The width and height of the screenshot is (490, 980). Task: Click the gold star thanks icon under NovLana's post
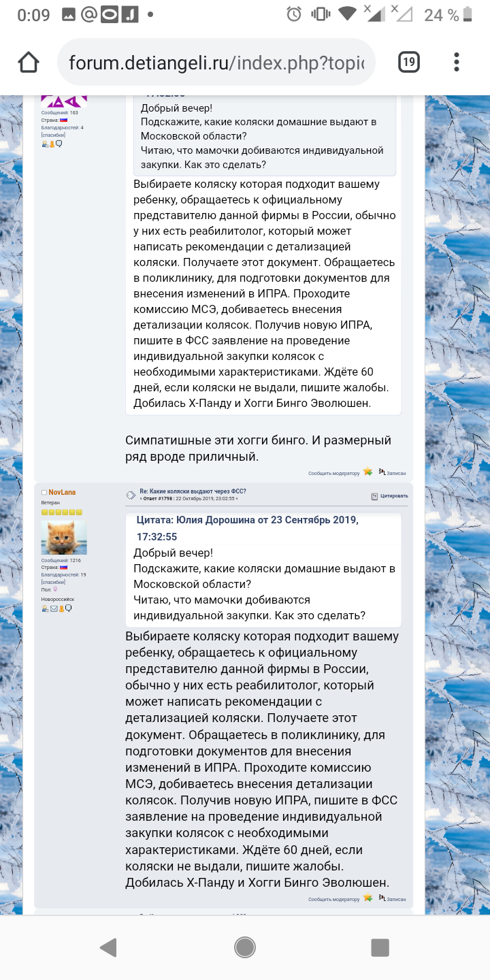368,898
